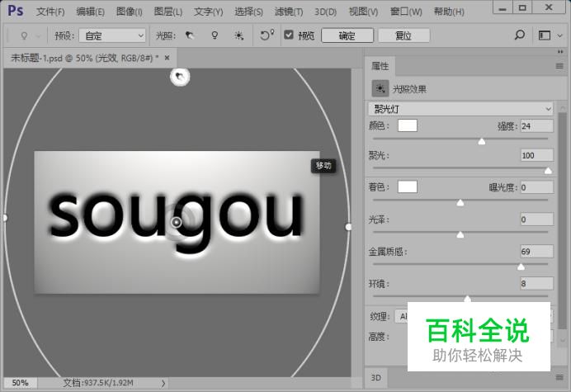The height and width of the screenshot is (392, 571).
Task: Click the 曝光度 value field
Action: coord(537,187)
